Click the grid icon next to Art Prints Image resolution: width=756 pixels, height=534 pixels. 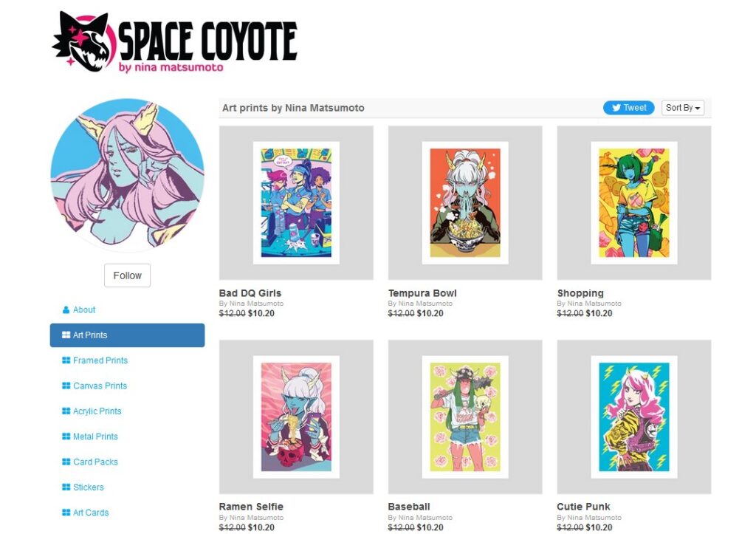pyautogui.click(x=65, y=335)
